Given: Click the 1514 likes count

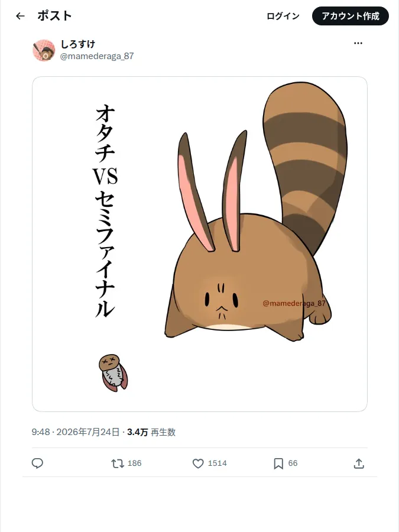Looking at the screenshot, I should pos(217,463).
